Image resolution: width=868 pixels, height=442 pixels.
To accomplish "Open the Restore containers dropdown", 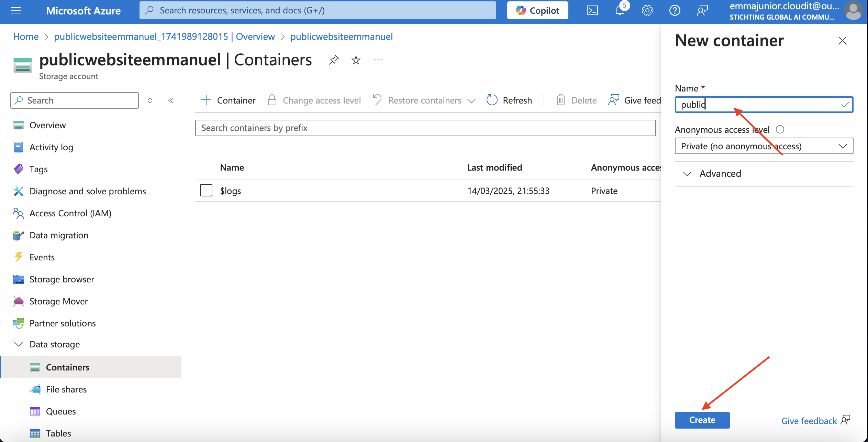I will (424, 100).
